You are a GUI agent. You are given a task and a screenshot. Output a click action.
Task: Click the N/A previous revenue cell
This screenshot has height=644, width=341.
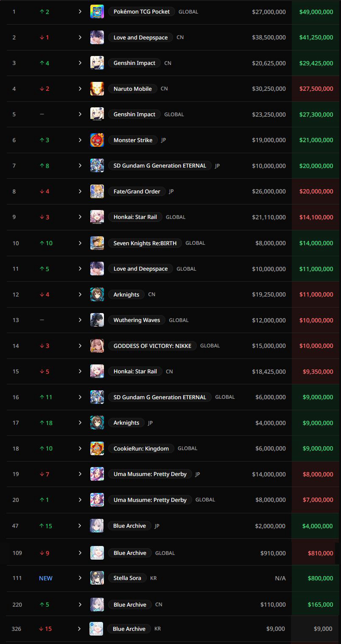(x=280, y=578)
